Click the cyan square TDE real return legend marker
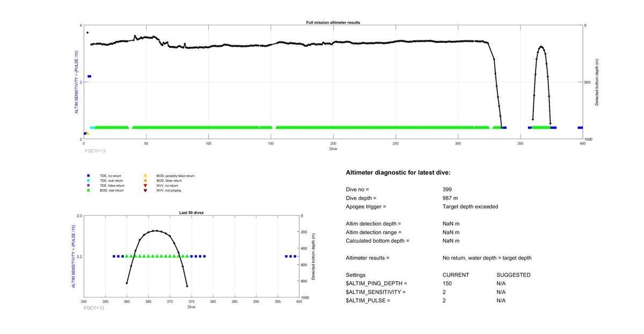Viewport: 644px width, 334px height. (x=89, y=180)
